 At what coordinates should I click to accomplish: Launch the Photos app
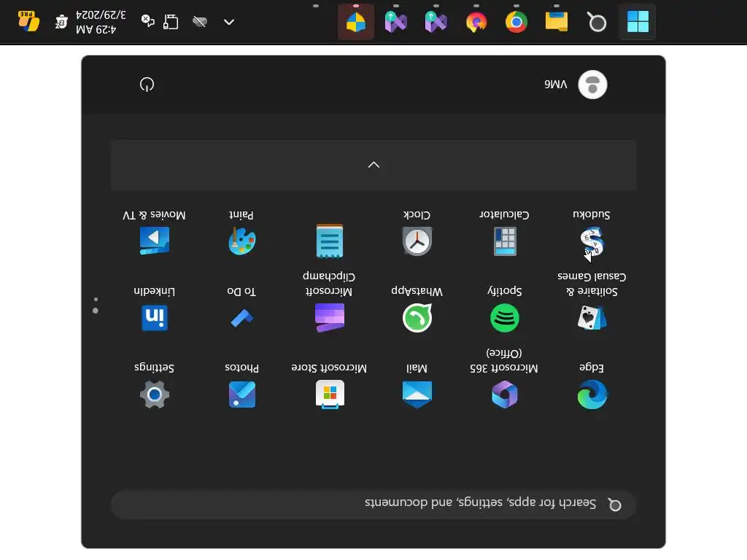pos(242,394)
